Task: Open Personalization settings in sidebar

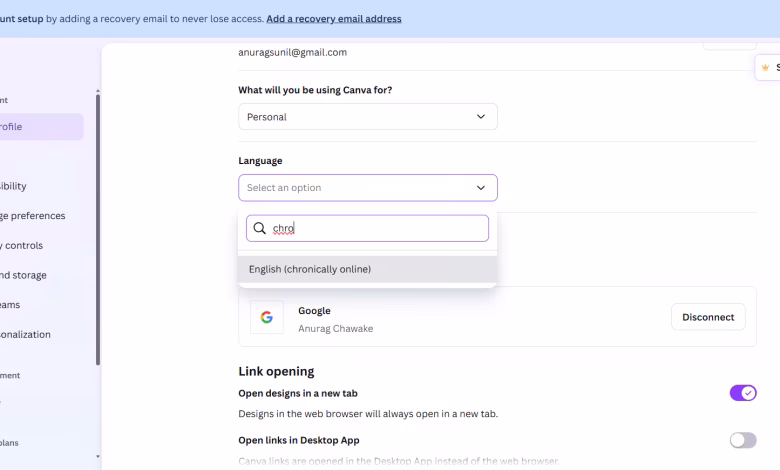Action: pyautogui.click(x=26, y=335)
